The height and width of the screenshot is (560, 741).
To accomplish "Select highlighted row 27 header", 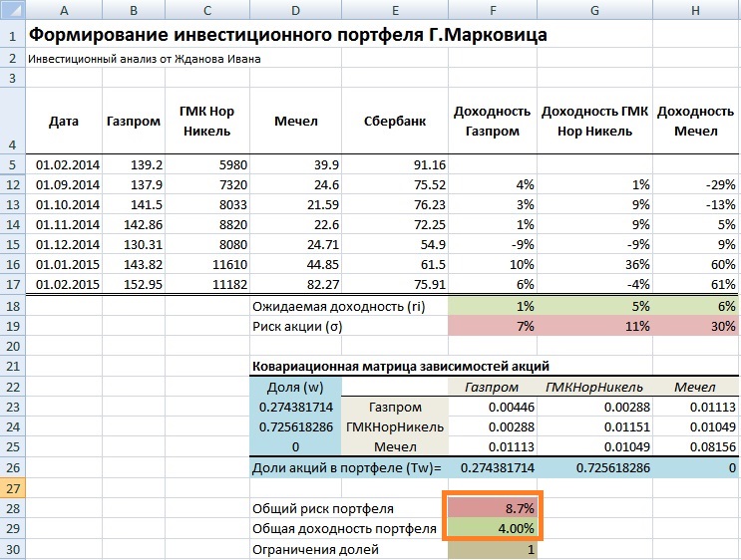I will pyautogui.click(x=13, y=488).
